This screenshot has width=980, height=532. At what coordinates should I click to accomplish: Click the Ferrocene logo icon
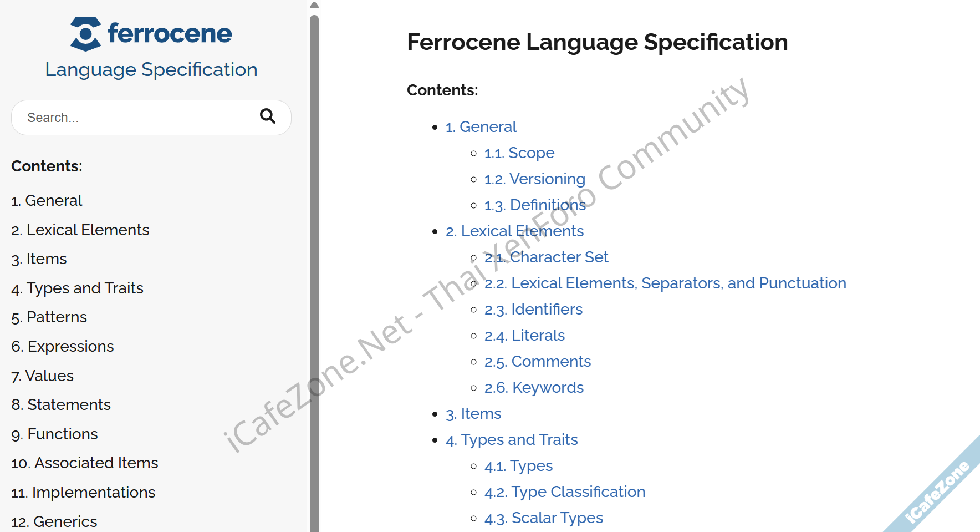coord(84,34)
